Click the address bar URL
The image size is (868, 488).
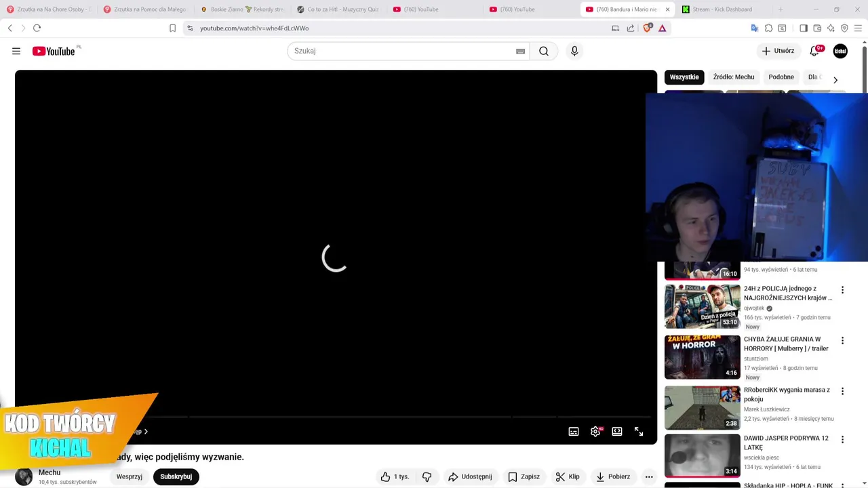pos(254,28)
